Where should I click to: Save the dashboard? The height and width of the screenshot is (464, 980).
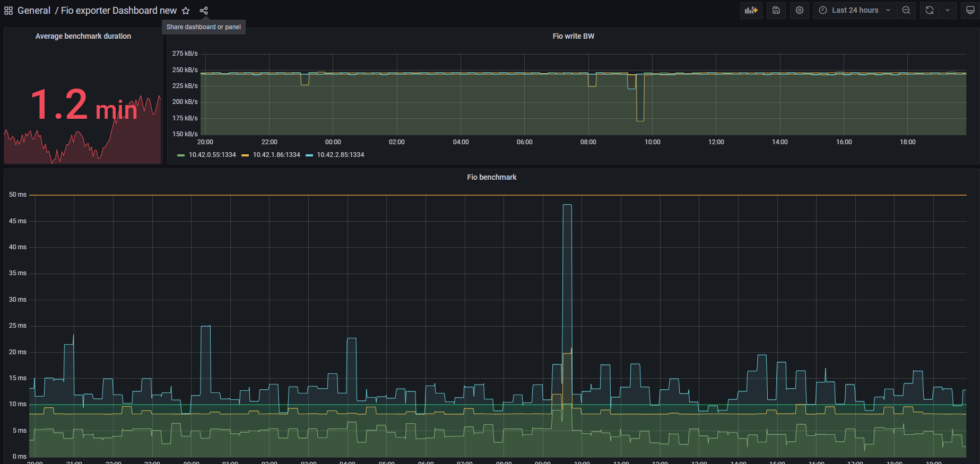[776, 10]
